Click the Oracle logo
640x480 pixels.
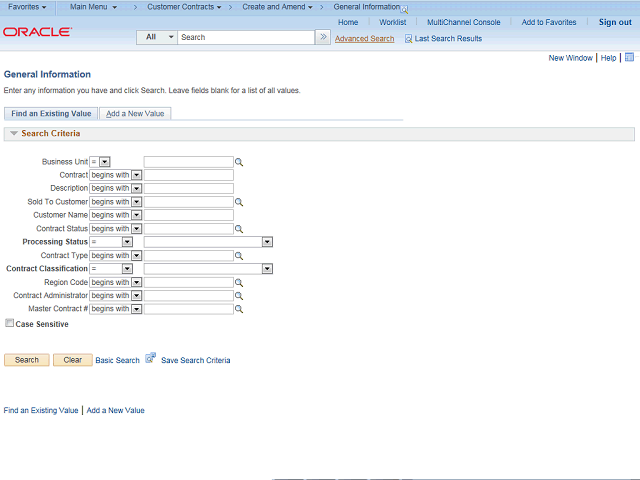(x=38, y=32)
